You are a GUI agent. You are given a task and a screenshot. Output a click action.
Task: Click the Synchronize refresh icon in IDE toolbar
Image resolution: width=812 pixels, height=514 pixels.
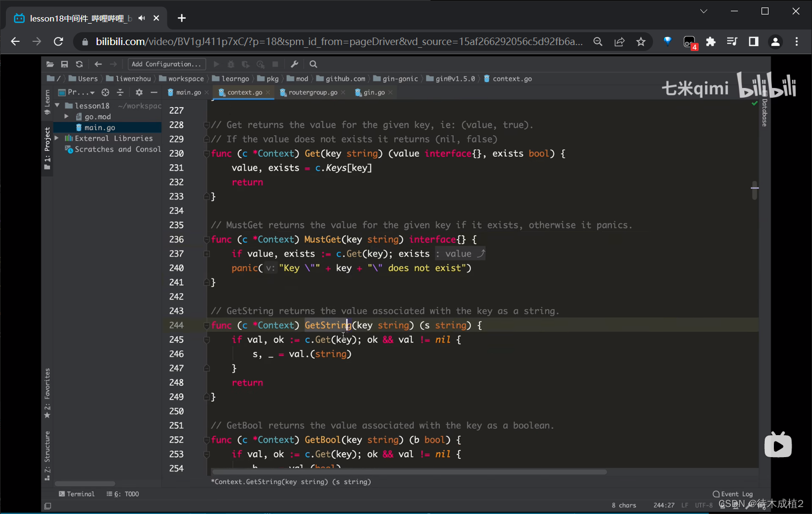[x=79, y=64]
